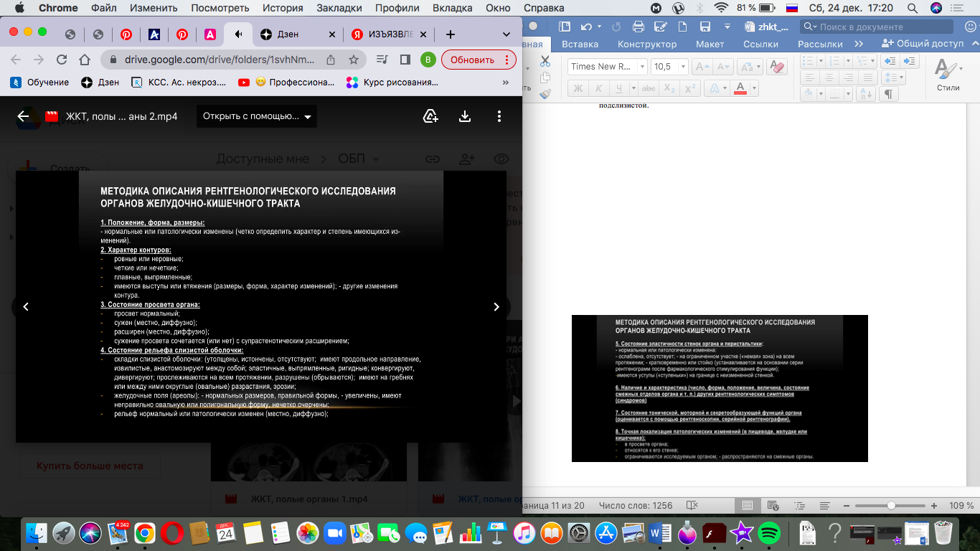Switch to Макет ribbon tab in Word
The height and width of the screenshot is (551, 980).
(710, 44)
